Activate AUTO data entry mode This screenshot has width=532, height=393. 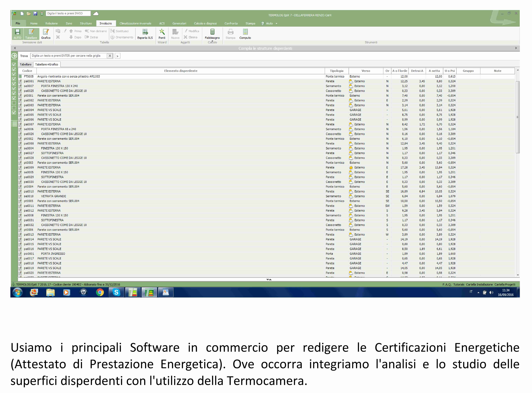click(17, 34)
